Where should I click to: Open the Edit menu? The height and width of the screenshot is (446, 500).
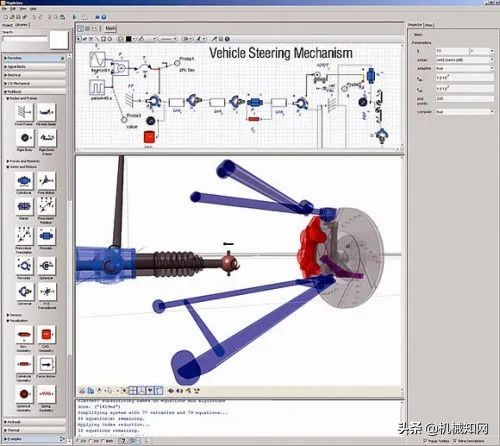click(x=13, y=8)
